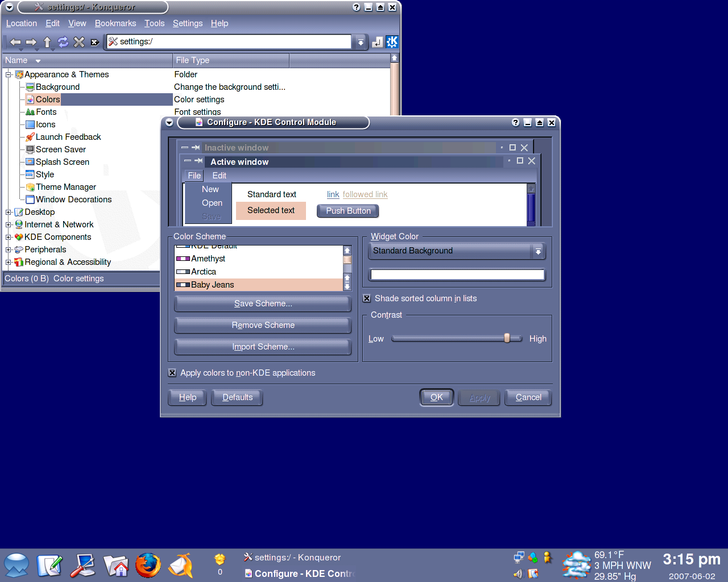
Task: Click the Import Scheme button
Action: tap(263, 347)
